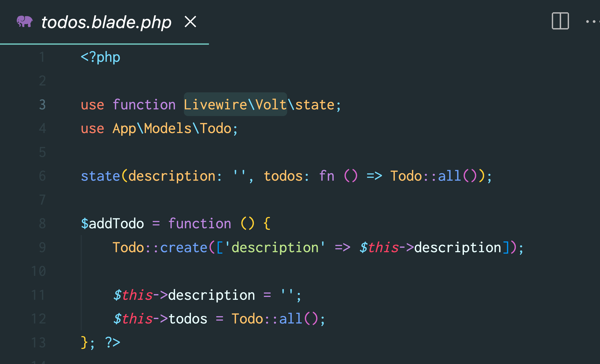
Task: Click the highlighted Livewire\Volt namespace
Action: click(235, 104)
